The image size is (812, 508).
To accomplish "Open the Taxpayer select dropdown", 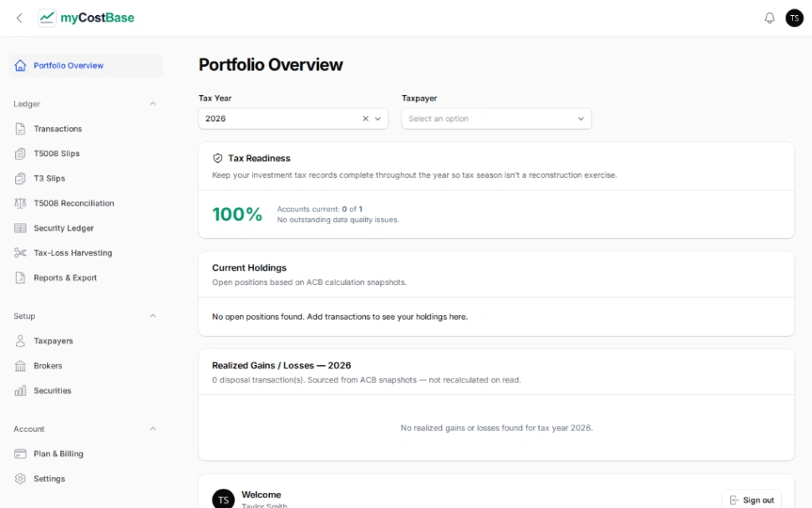I will click(x=496, y=119).
